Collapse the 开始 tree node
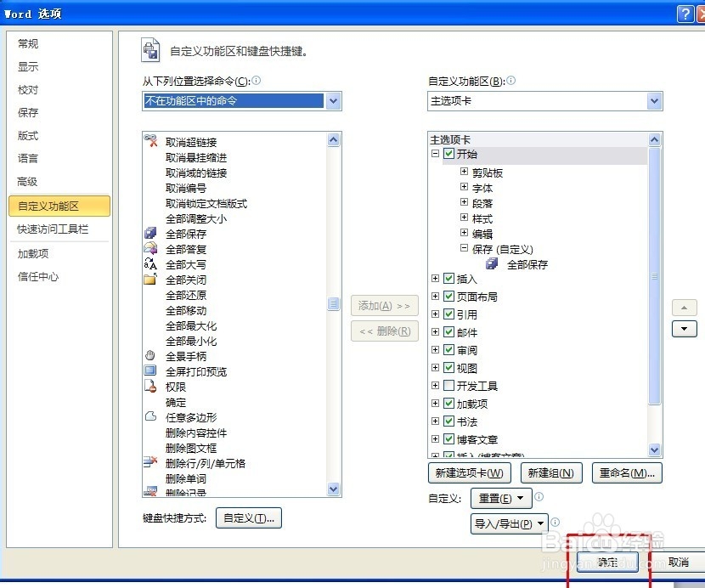 point(435,154)
